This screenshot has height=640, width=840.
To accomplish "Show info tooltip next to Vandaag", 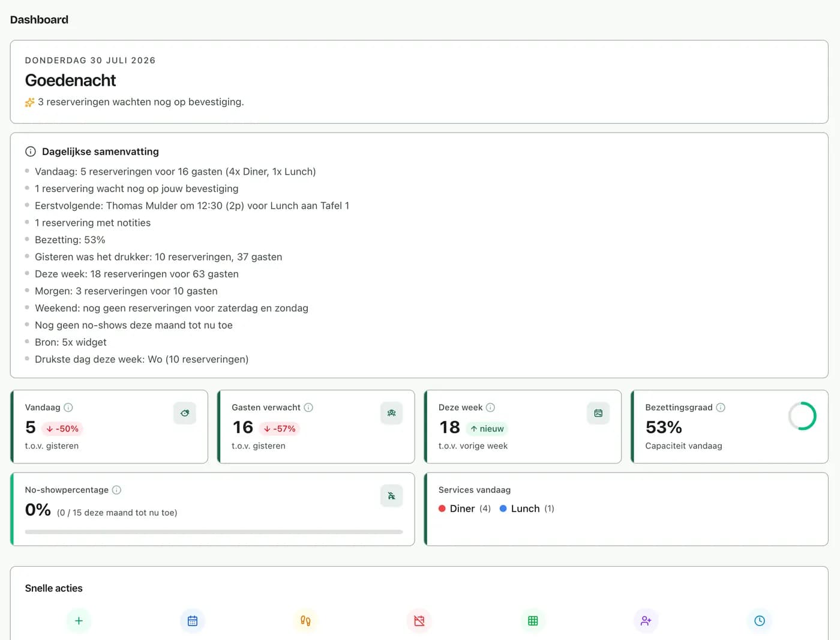I will coord(68,408).
